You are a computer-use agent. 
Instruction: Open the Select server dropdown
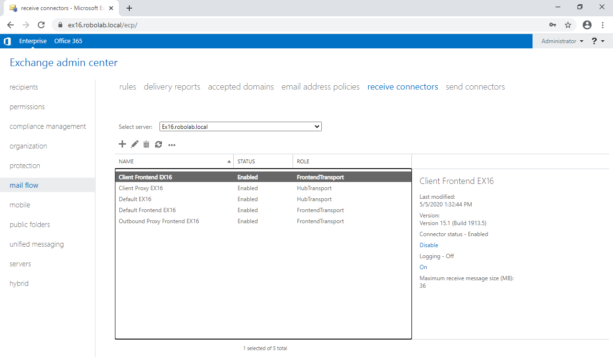[x=240, y=126]
